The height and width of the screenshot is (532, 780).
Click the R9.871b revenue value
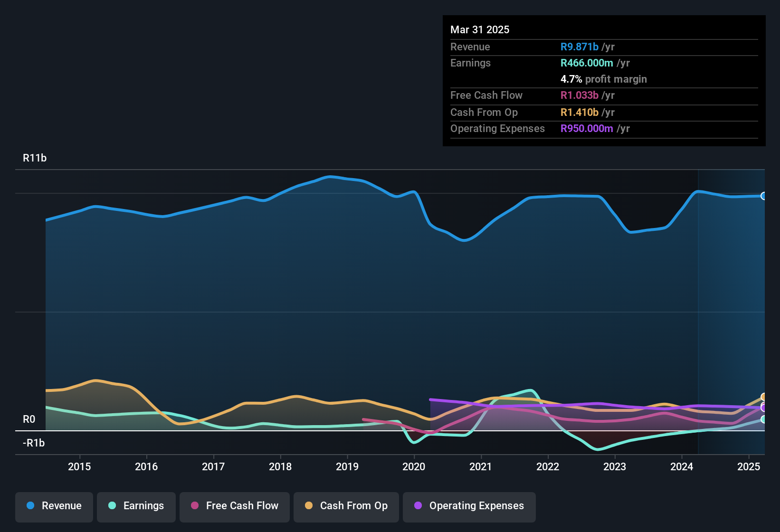(579, 47)
